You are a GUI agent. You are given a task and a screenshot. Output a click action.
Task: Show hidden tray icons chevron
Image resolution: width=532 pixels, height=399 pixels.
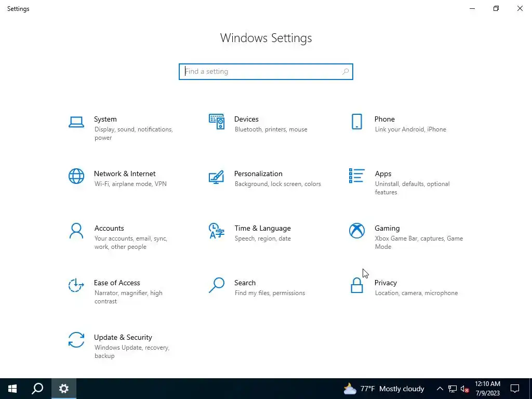tap(440, 389)
